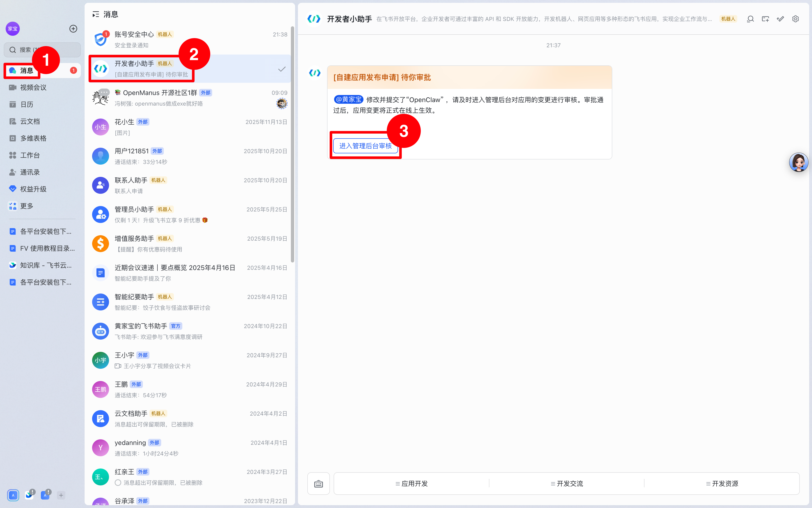Screen dimensions: 812x508
Task: Click the @黄家宝 mention
Action: tap(348, 99)
